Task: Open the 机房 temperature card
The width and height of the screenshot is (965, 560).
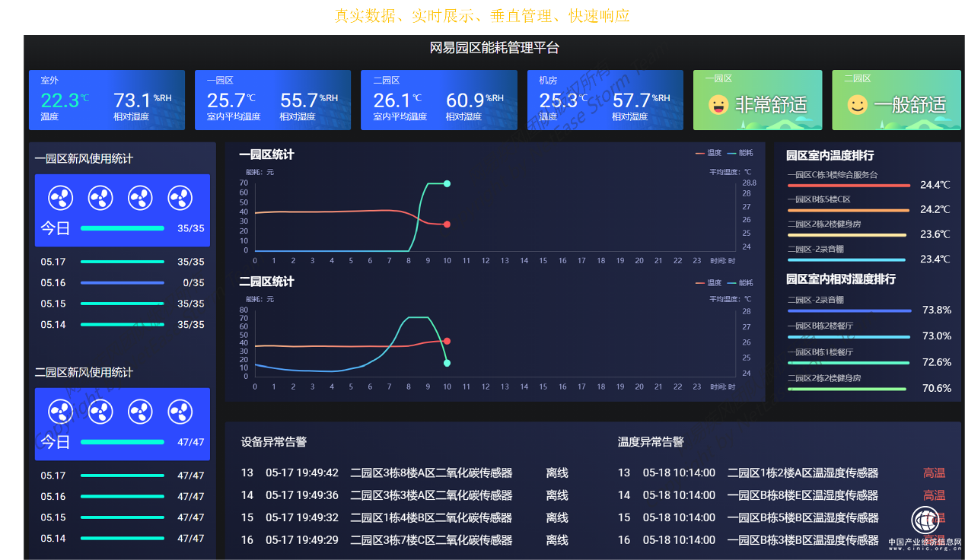Action: click(x=605, y=100)
